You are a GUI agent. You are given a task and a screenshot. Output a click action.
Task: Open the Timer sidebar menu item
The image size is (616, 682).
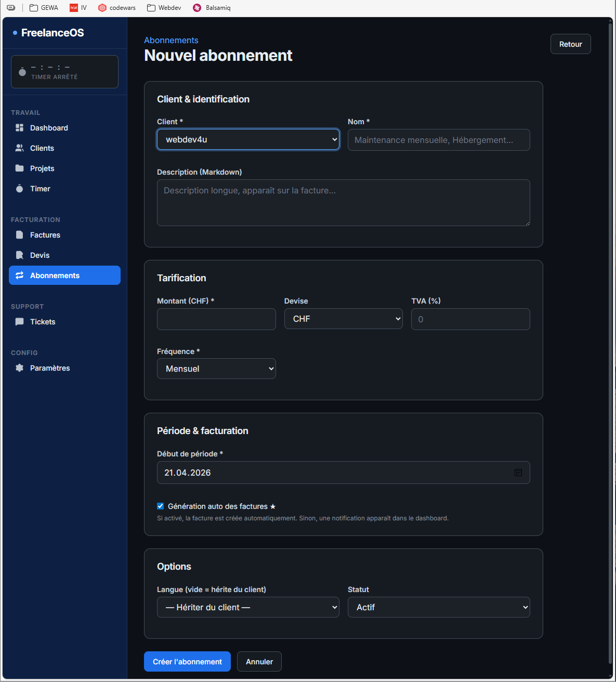(40, 189)
